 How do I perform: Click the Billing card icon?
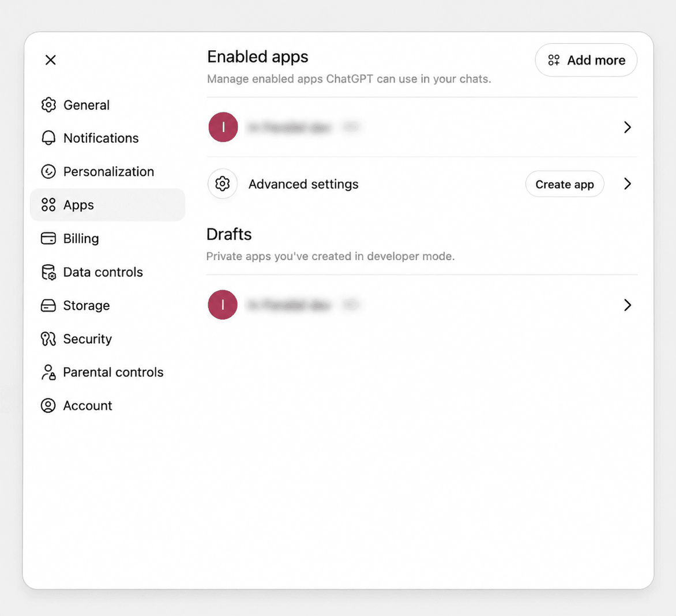(x=48, y=238)
